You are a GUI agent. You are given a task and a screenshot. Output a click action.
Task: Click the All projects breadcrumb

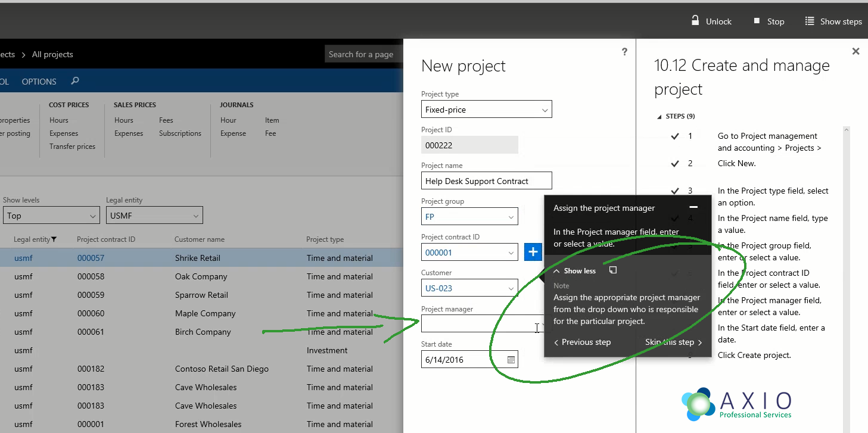(52, 54)
